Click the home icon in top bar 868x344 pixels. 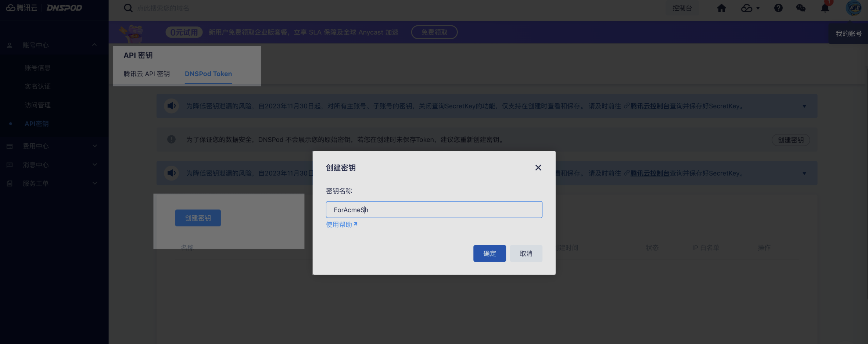click(x=721, y=8)
